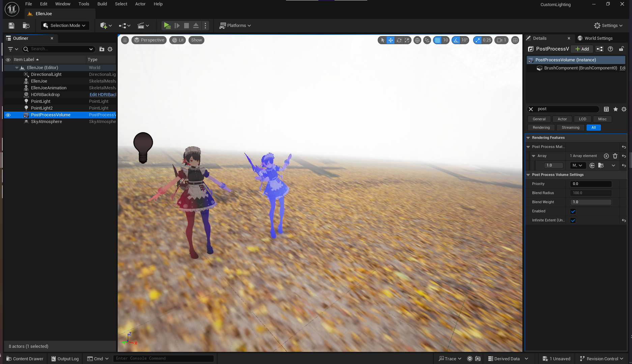
Task: Open the Blueprints toolbar menu
Action: point(124,26)
